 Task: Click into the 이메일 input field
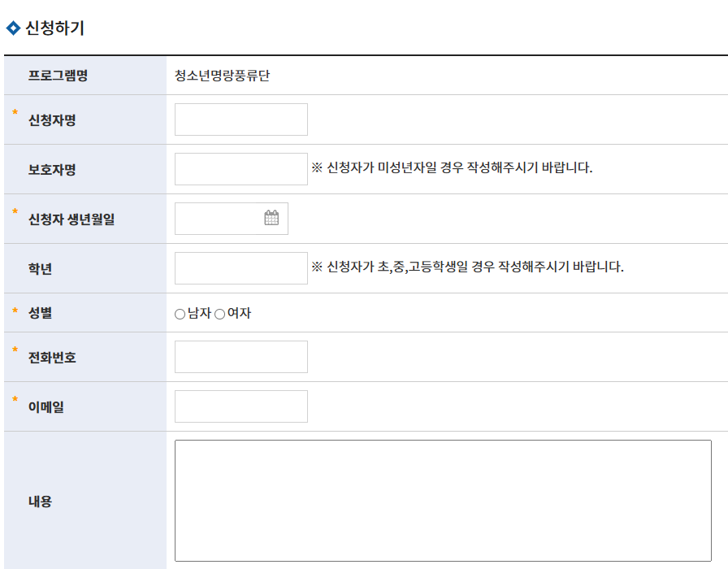tap(241, 406)
